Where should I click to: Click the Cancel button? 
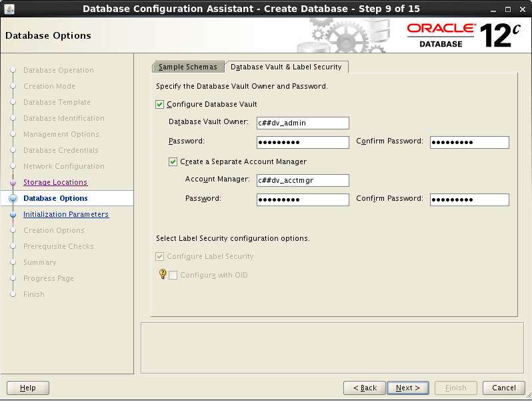[x=504, y=388]
